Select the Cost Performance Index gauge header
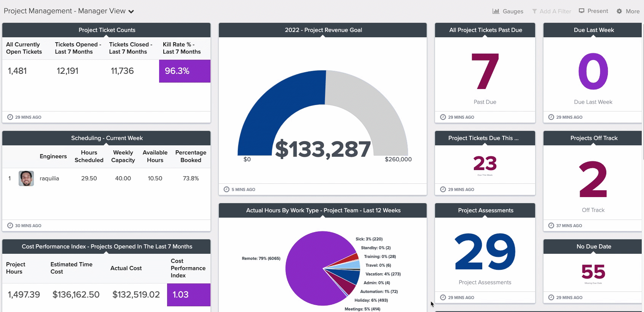 point(107,247)
